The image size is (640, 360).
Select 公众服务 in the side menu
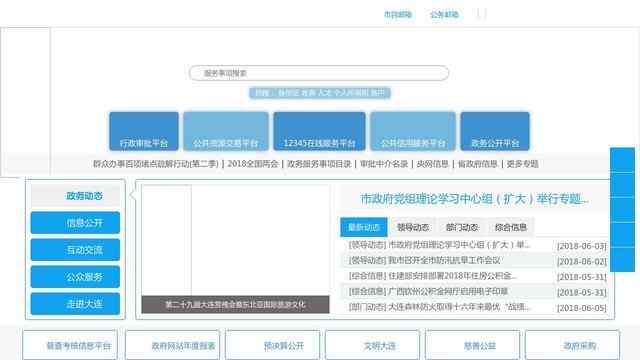[76, 277]
